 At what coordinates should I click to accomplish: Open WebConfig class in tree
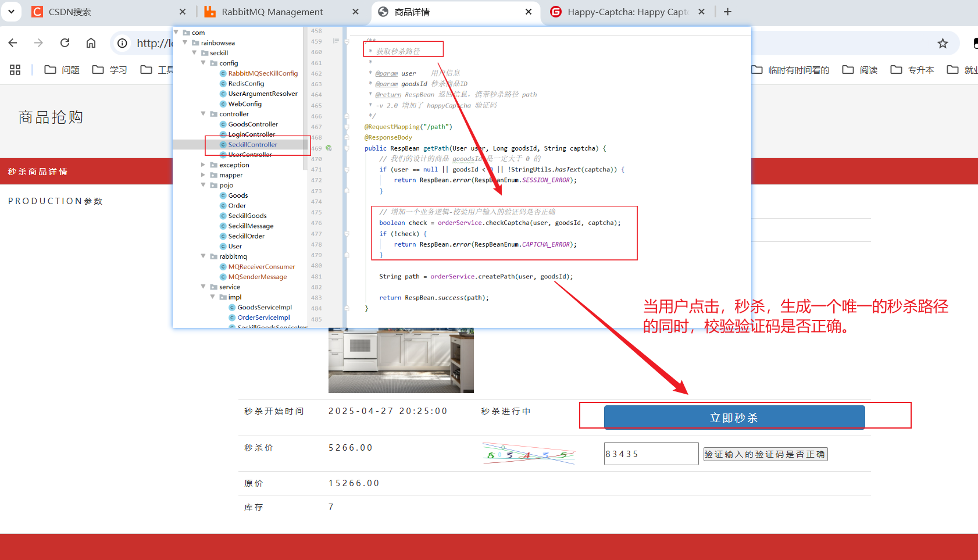[x=241, y=104]
